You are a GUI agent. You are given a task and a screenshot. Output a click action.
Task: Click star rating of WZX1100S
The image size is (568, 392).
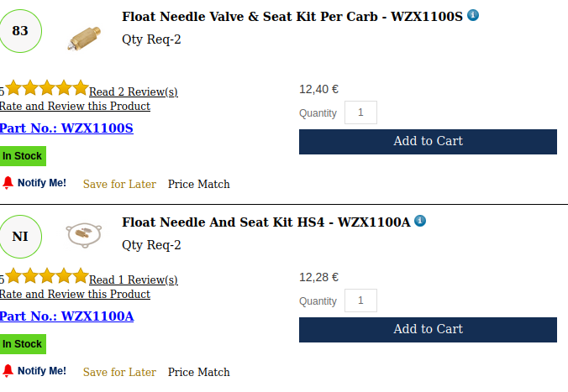point(46,88)
